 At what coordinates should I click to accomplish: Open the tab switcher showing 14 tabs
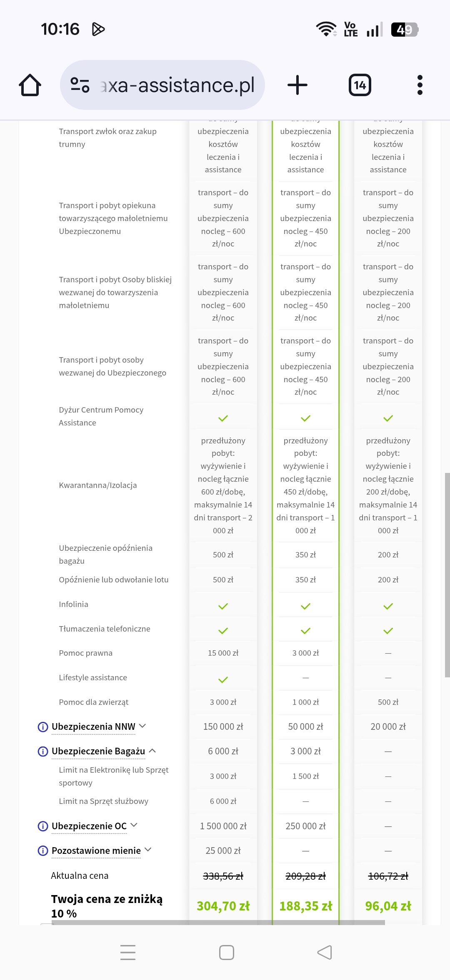pos(360,85)
